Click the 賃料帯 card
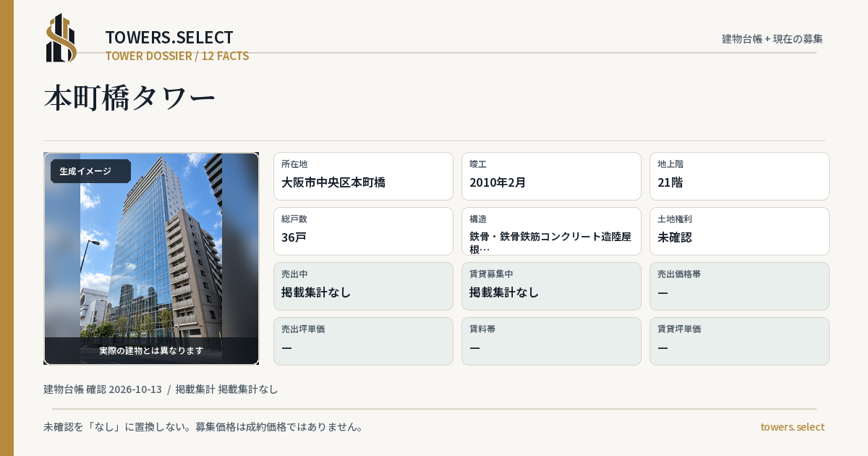 551,341
